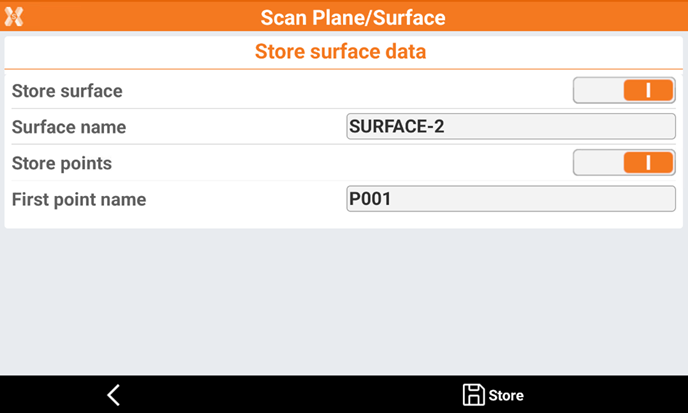Click the "First point name" row label
The image size is (688, 413).
tap(79, 199)
